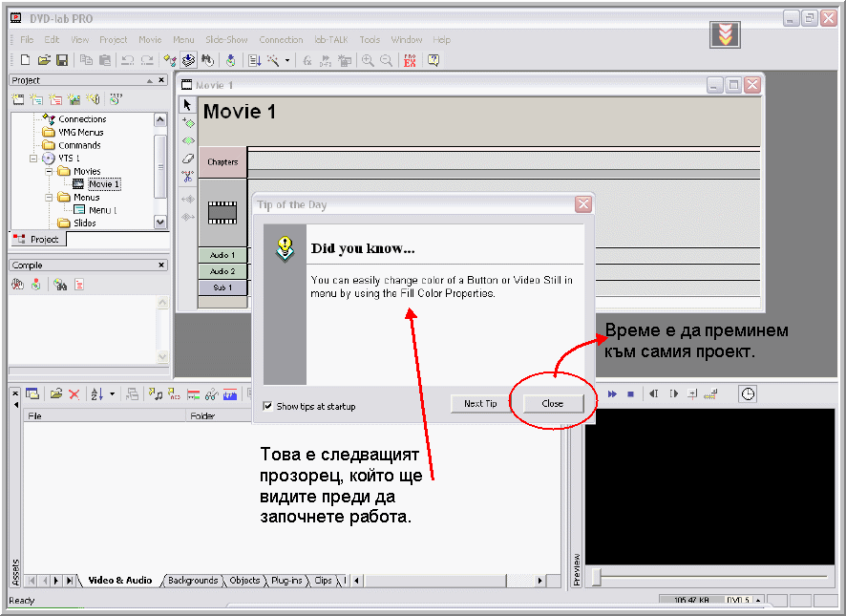
Task: Click the filmstrip video track thumbnail
Action: coord(222,213)
